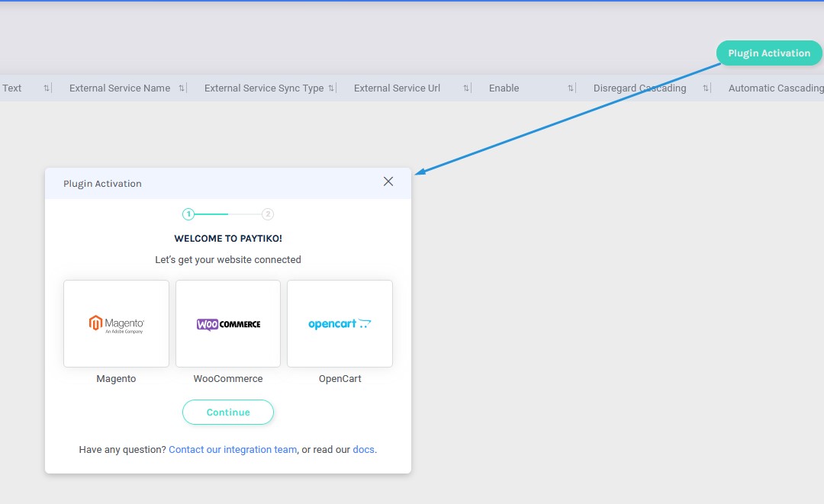Click step 1 indicator in wizard
Viewport: 824px width, 504px height.
188,214
